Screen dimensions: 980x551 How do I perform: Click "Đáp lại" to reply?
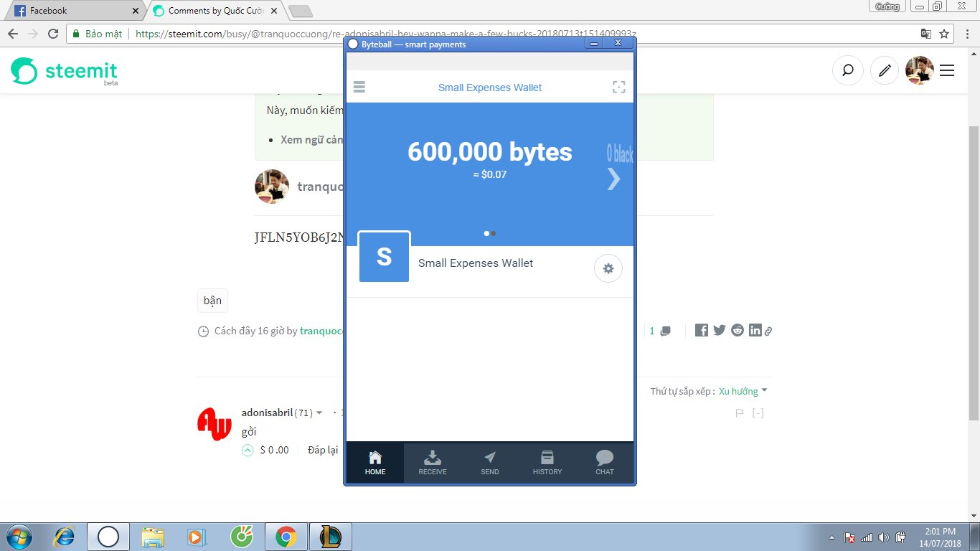pyautogui.click(x=323, y=450)
